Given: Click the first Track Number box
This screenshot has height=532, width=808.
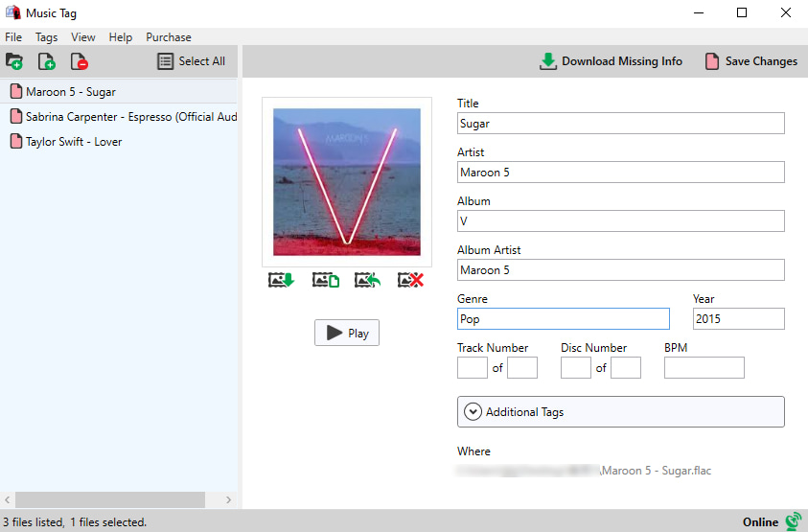Looking at the screenshot, I should pos(472,367).
